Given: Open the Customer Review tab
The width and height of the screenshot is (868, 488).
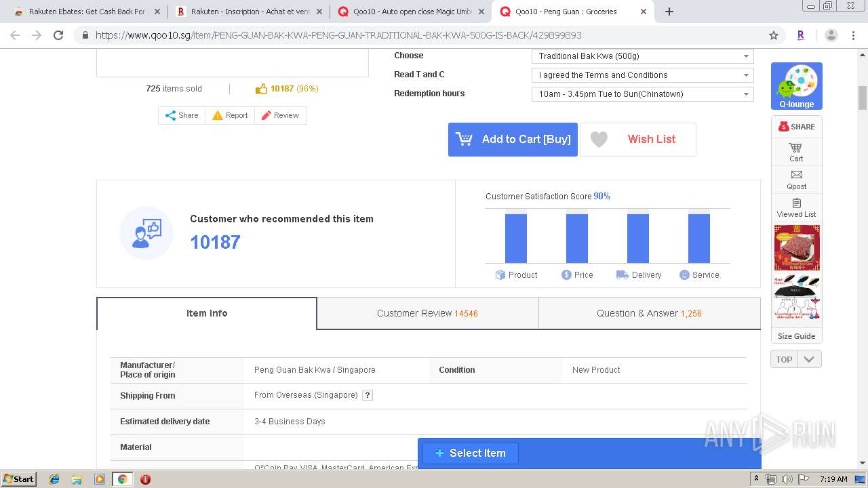Looking at the screenshot, I should [x=427, y=313].
